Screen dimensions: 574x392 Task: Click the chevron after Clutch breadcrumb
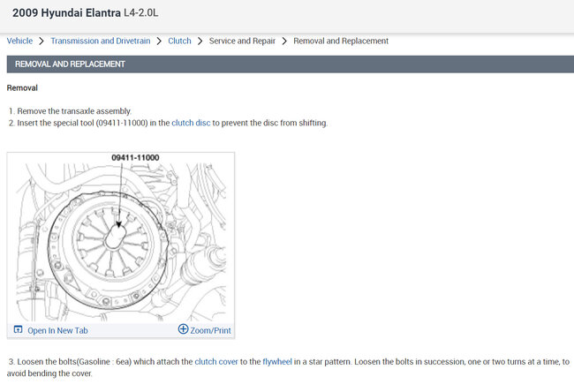200,41
